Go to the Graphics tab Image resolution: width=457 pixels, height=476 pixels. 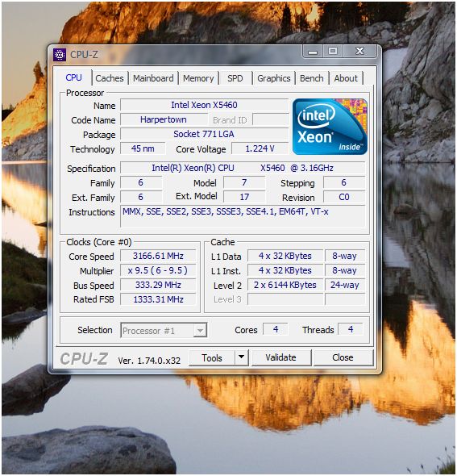click(x=274, y=78)
